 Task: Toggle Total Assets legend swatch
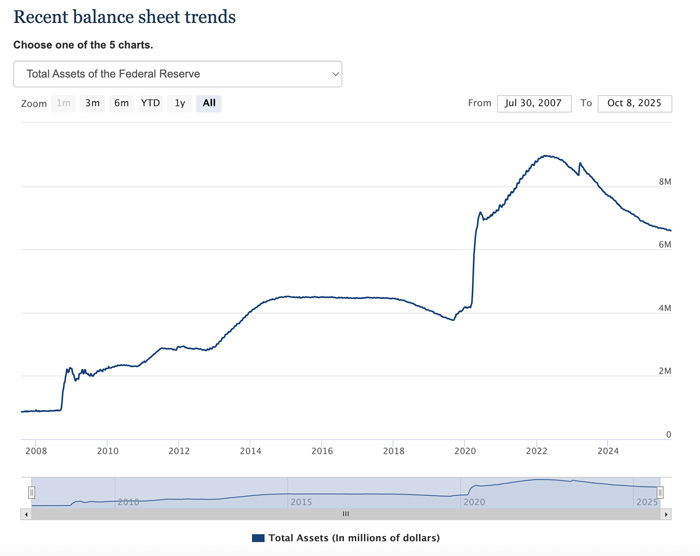coord(258,538)
